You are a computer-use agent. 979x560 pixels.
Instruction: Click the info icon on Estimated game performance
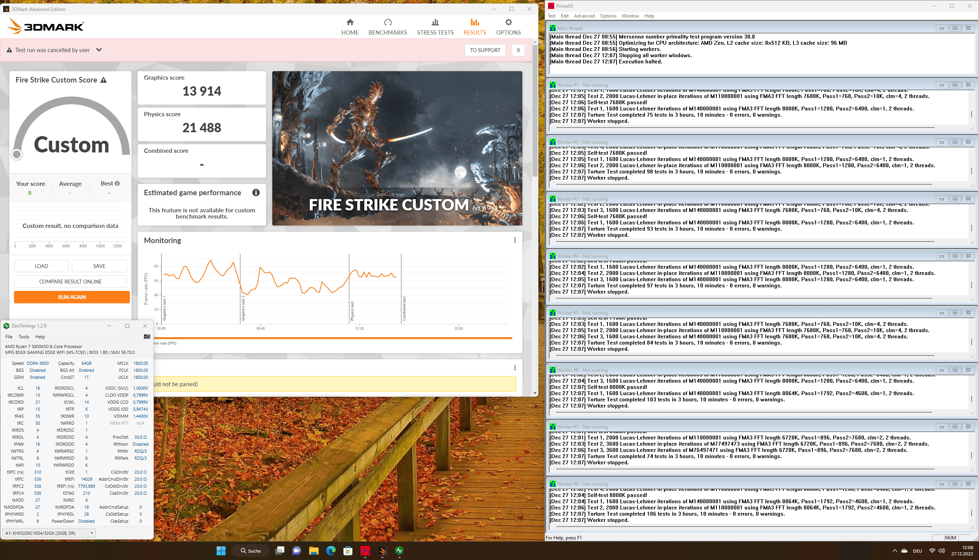tap(256, 192)
